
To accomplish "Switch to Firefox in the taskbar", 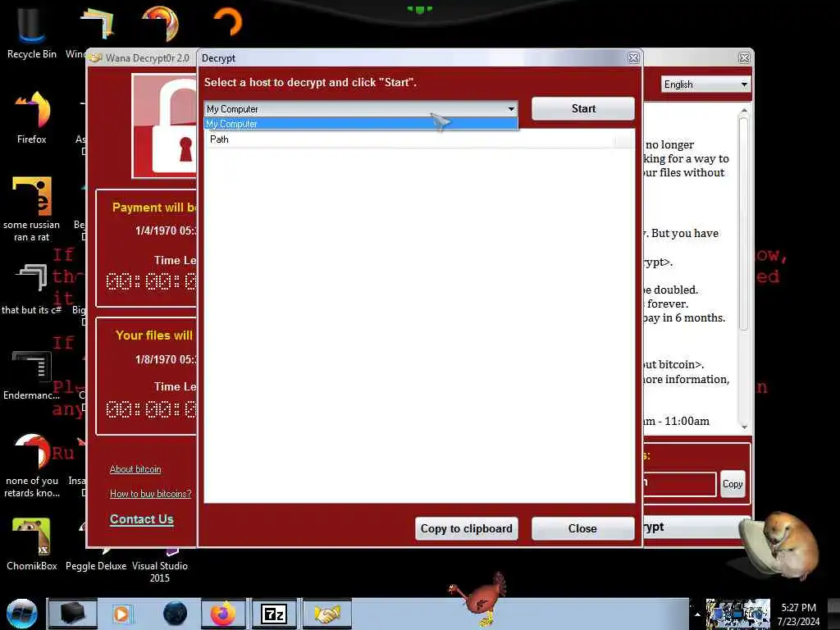I will point(223,614).
